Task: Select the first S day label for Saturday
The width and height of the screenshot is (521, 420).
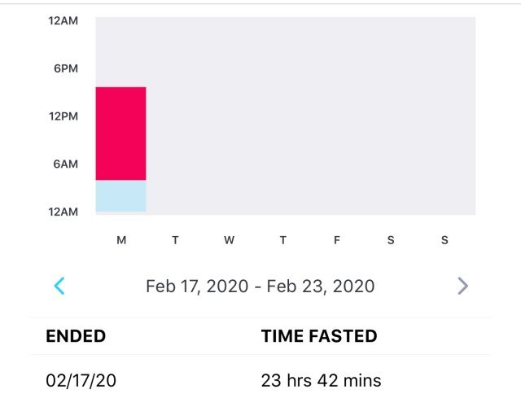Action: pos(391,240)
